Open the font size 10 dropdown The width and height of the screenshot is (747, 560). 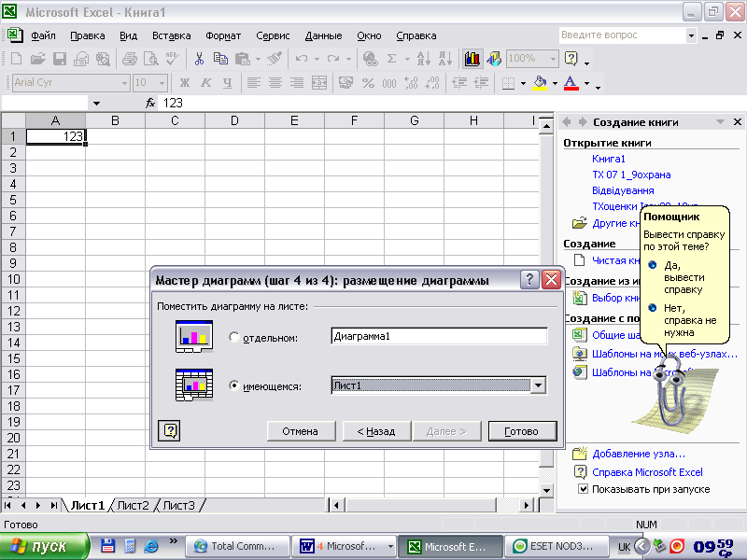coord(162,83)
